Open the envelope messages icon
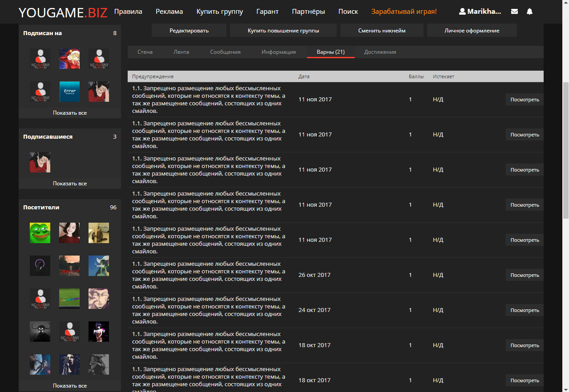The image size is (569, 392). 514,12
